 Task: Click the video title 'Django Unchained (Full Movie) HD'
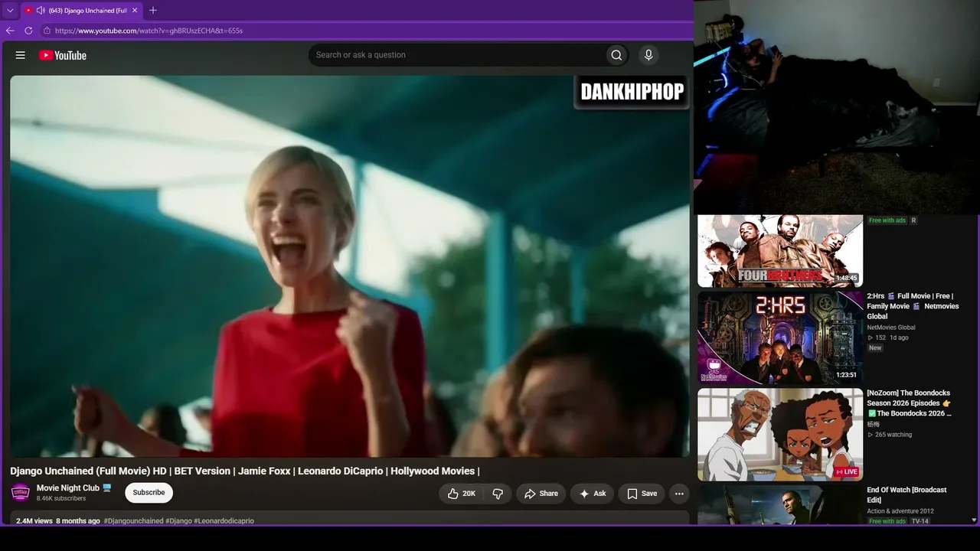pyautogui.click(x=245, y=471)
